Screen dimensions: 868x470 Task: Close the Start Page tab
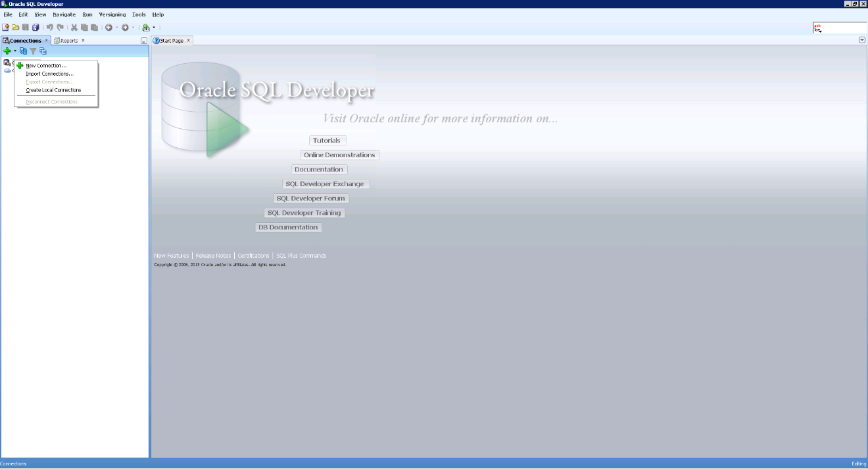coord(188,40)
